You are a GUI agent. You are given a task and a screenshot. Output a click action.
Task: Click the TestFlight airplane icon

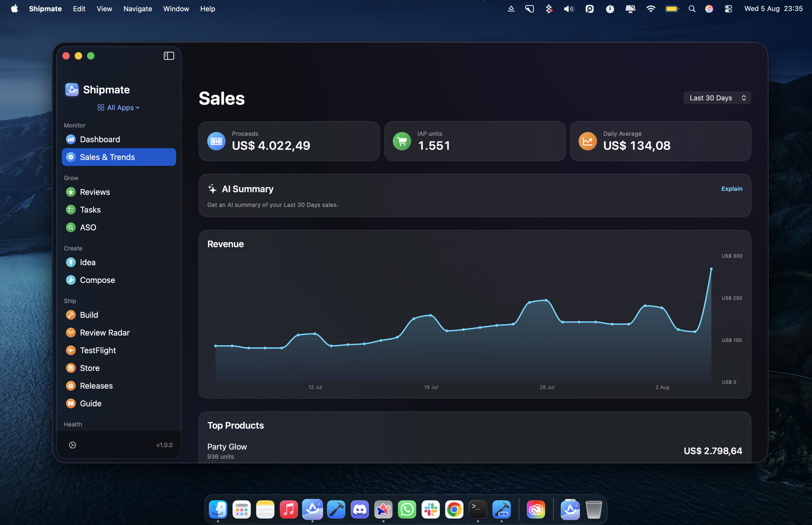point(70,350)
